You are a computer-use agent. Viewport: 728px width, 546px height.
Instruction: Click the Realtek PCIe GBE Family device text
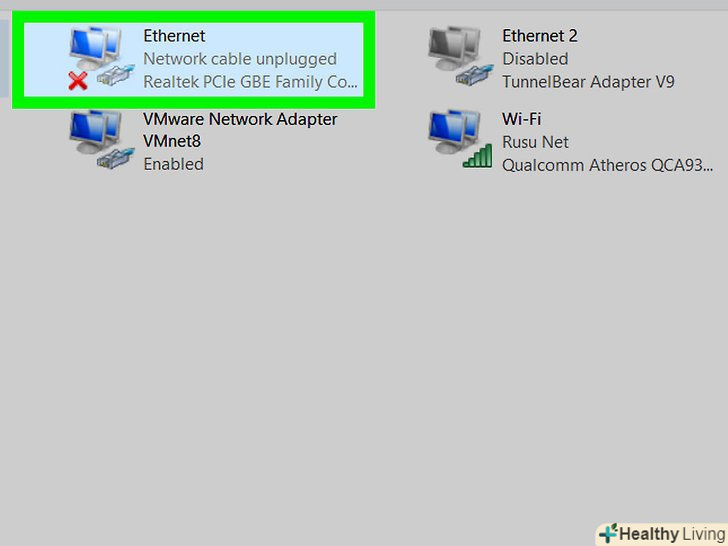[250, 82]
